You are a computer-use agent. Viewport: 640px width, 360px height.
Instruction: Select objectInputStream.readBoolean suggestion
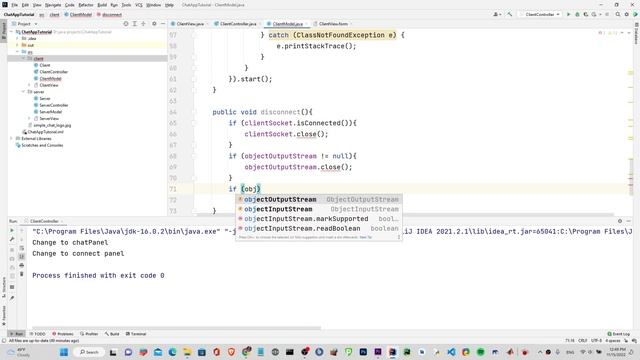[319, 229]
